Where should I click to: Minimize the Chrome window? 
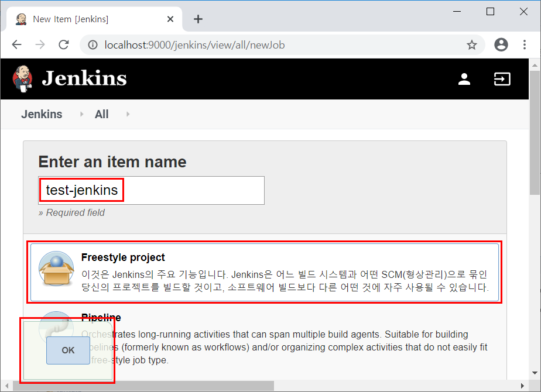[x=457, y=11]
